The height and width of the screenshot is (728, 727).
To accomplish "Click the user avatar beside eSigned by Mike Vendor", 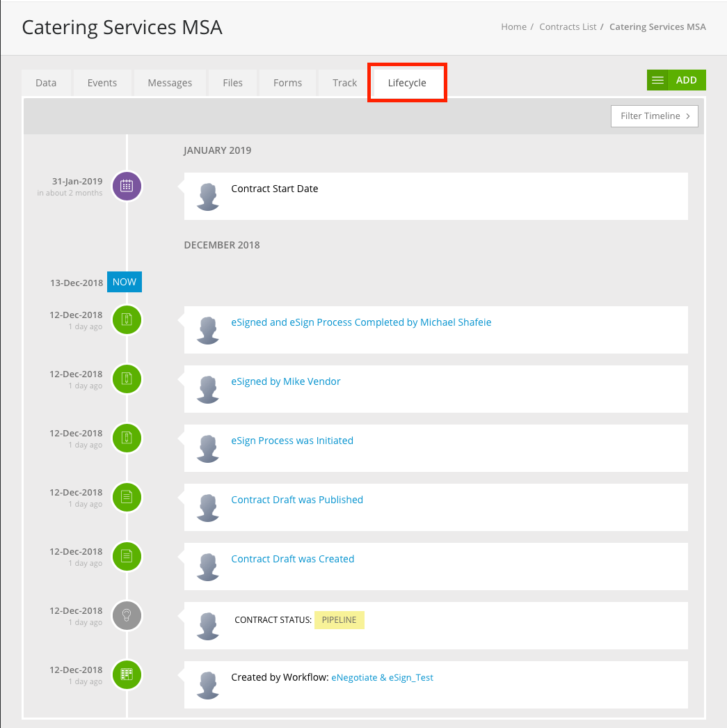I will coord(208,389).
